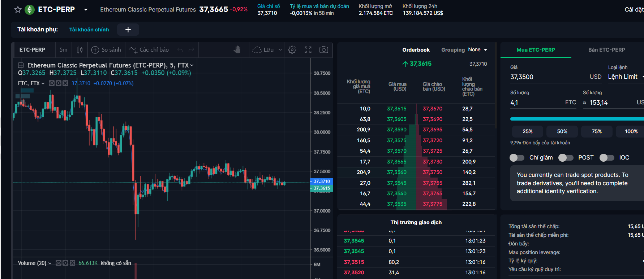
Task: Click the Giá chỉ số index price label
Action: (269, 6)
